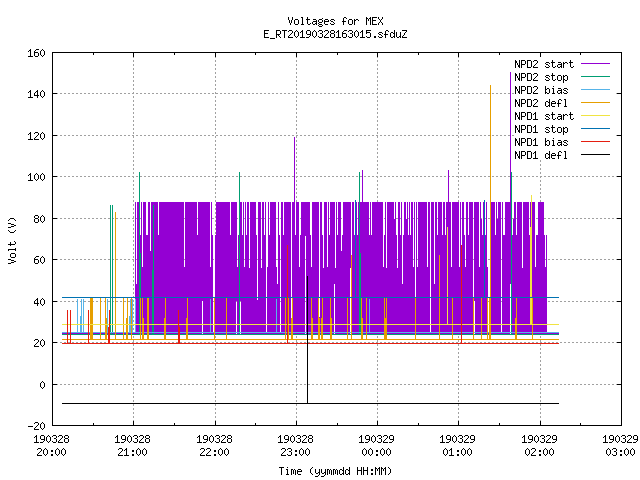Click the Volt (V) axis label

tap(12, 240)
